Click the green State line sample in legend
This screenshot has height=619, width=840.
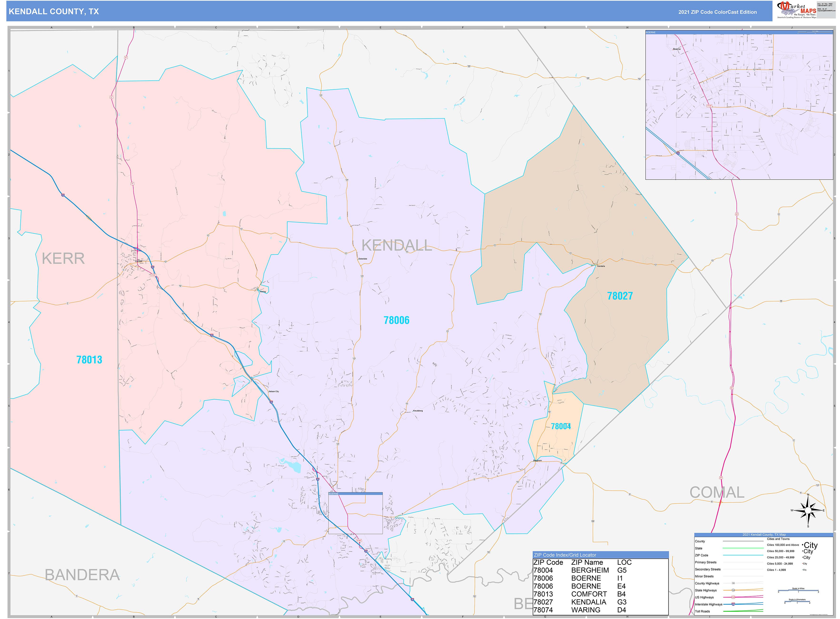743,548
